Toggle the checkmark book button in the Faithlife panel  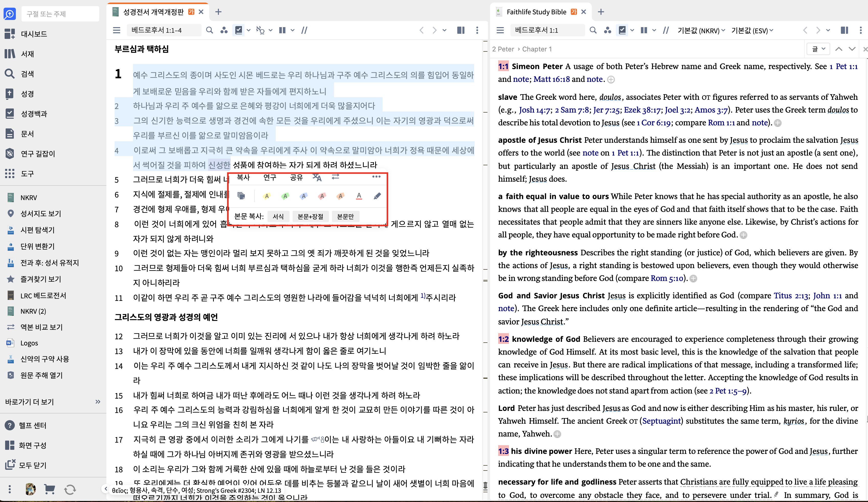pyautogui.click(x=622, y=30)
